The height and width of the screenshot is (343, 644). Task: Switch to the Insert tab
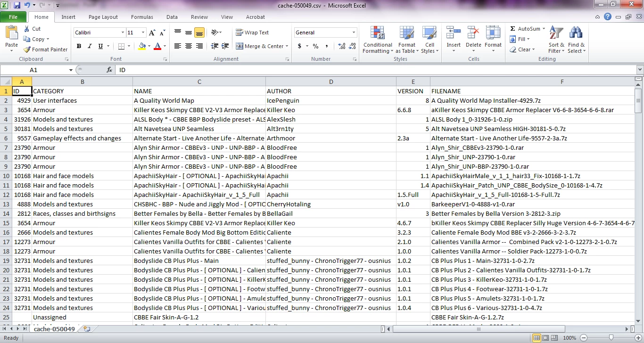(x=68, y=17)
